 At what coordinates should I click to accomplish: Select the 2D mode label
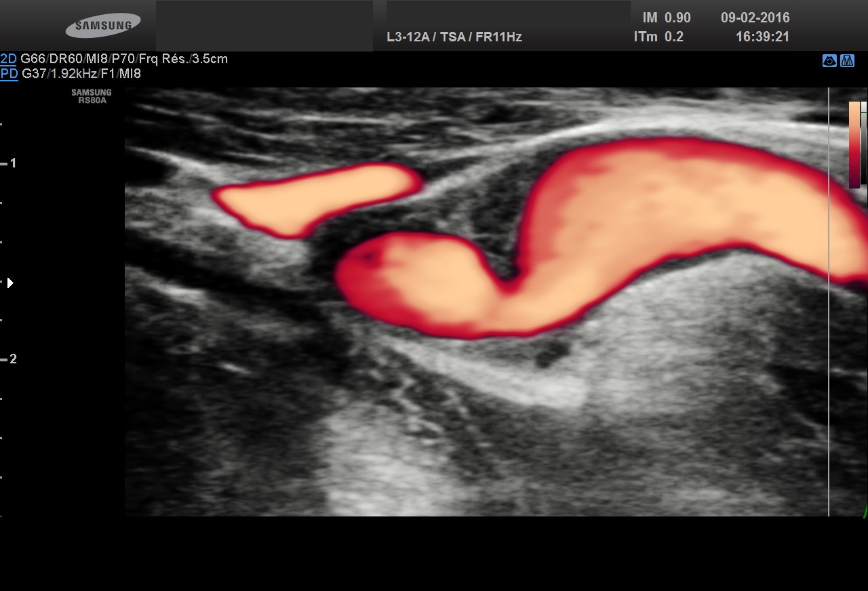pos(9,59)
